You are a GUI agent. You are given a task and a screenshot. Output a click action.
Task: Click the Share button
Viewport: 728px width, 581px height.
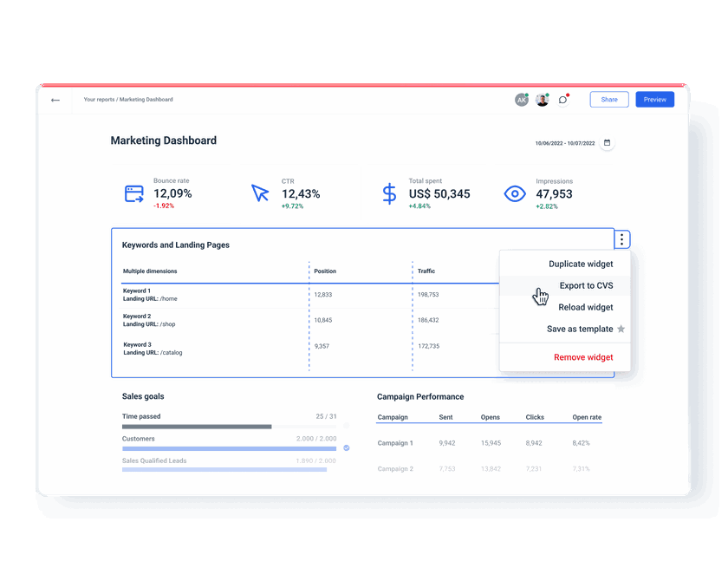click(x=608, y=99)
